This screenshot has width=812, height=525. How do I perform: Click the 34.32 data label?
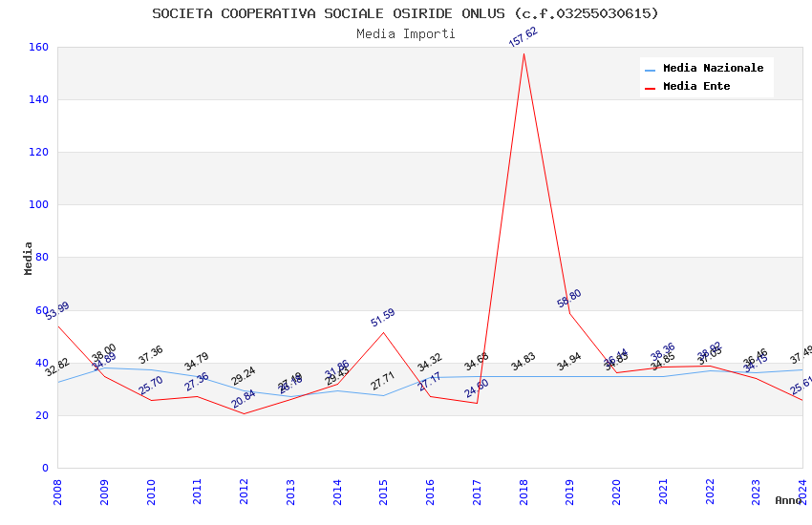[x=429, y=363]
